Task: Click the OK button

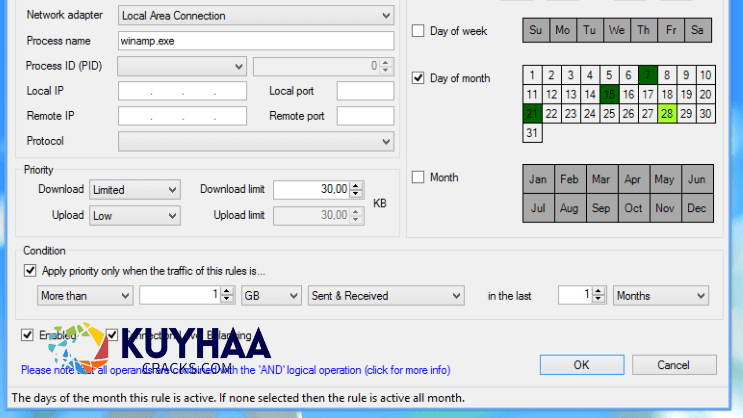Action: pos(581,365)
